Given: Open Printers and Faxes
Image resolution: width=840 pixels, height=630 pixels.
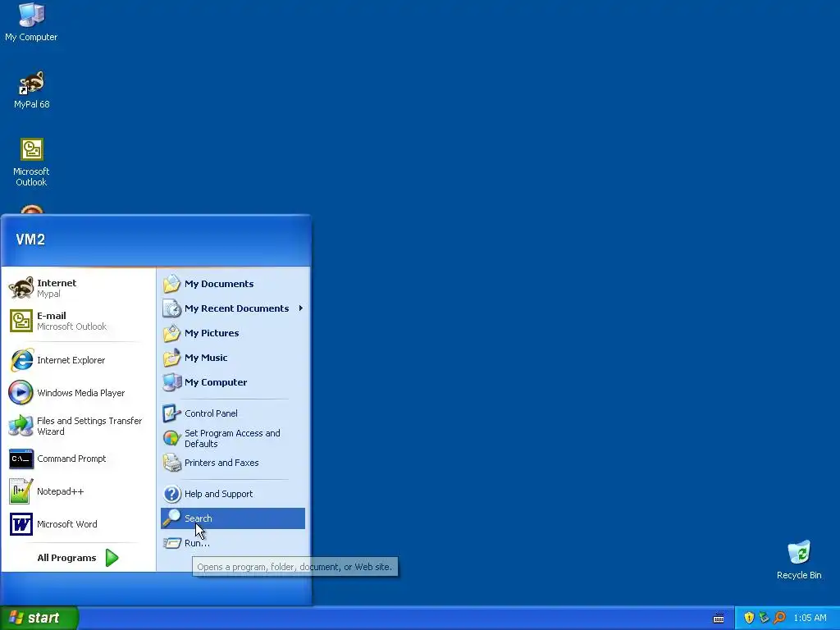Looking at the screenshot, I should (x=233, y=463).
